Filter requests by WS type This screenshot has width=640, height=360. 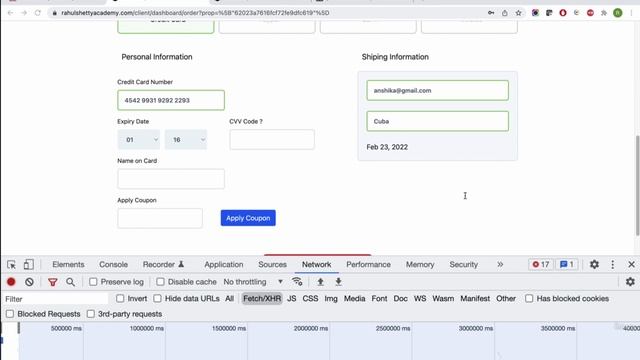pos(420,298)
